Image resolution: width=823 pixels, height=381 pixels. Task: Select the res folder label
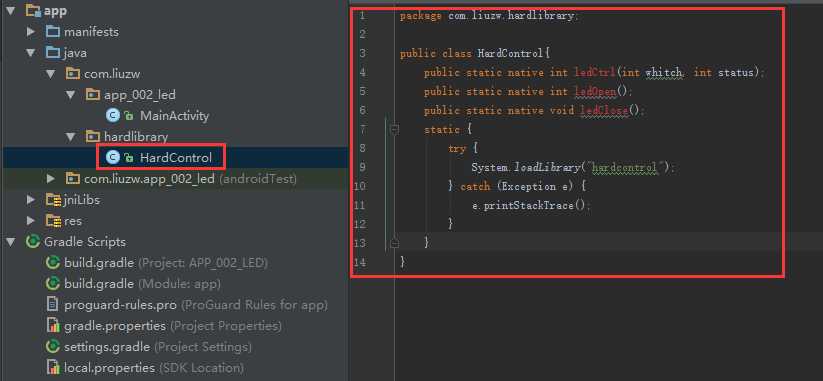tap(73, 221)
